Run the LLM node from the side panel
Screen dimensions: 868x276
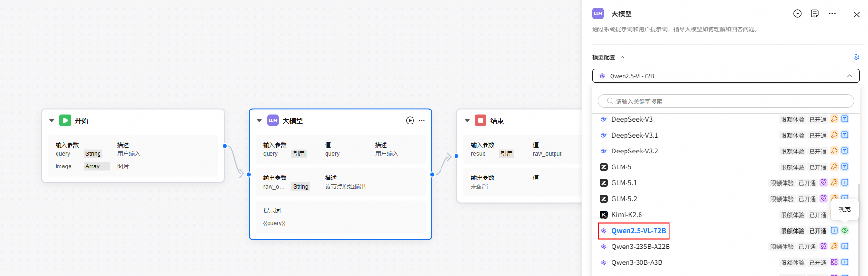(797, 14)
